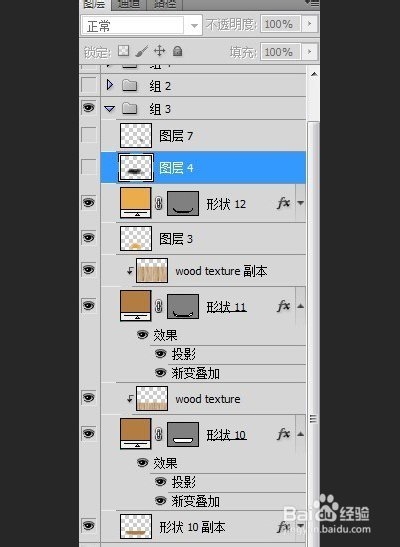The height and width of the screenshot is (547, 400).
Task: Toggle lock image pixels brush icon
Action: coord(142,51)
